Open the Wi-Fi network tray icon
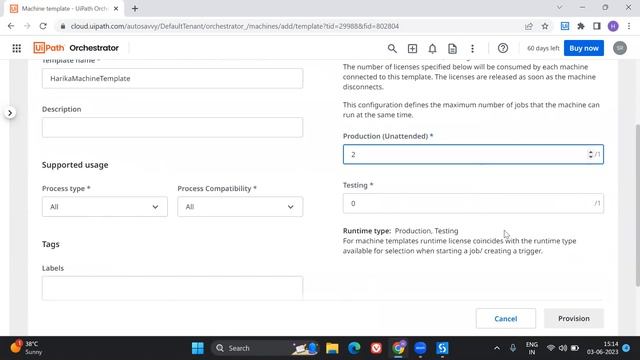Viewport: 640px width, 360px height. [551, 348]
